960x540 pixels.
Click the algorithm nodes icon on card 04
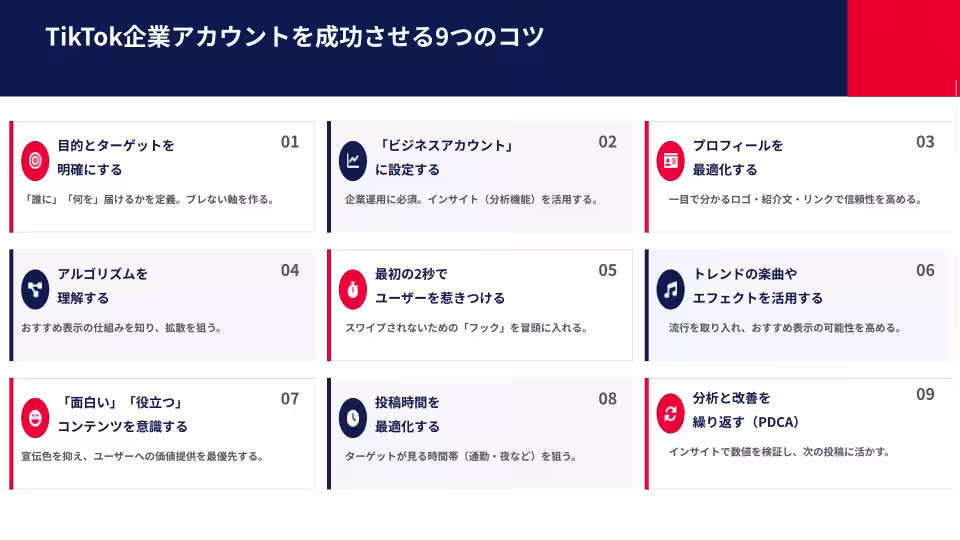35,289
